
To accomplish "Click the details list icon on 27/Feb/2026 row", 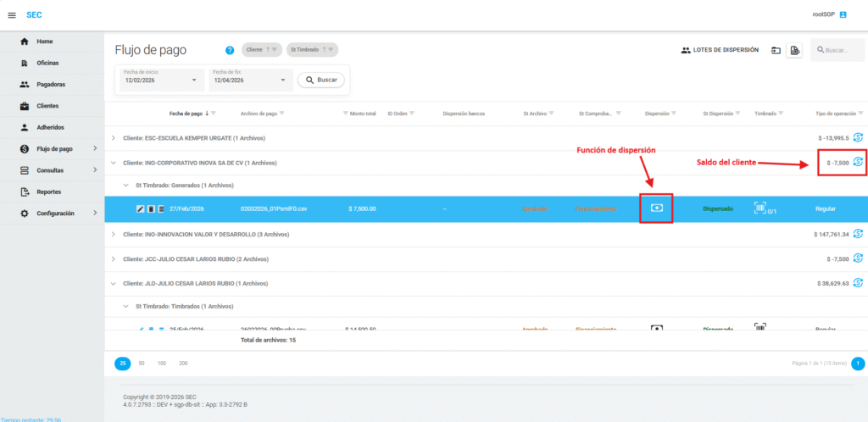I will coord(161,208).
